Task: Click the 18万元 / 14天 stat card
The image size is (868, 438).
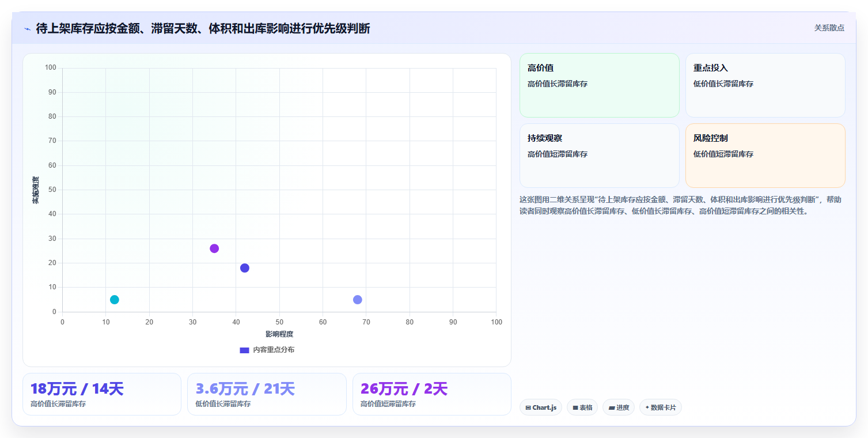Action: 102,394
